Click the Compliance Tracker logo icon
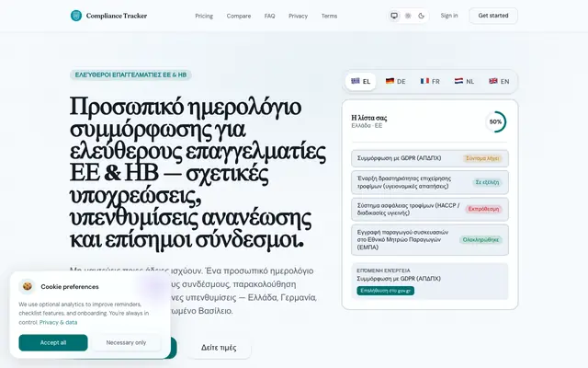This screenshot has width=588, height=368. click(76, 16)
